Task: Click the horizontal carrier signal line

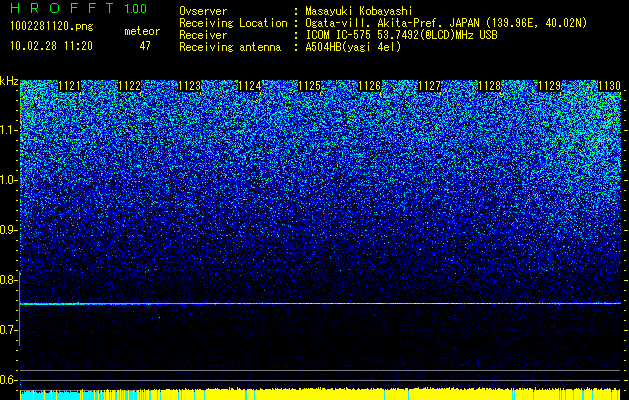Action: click(321, 304)
